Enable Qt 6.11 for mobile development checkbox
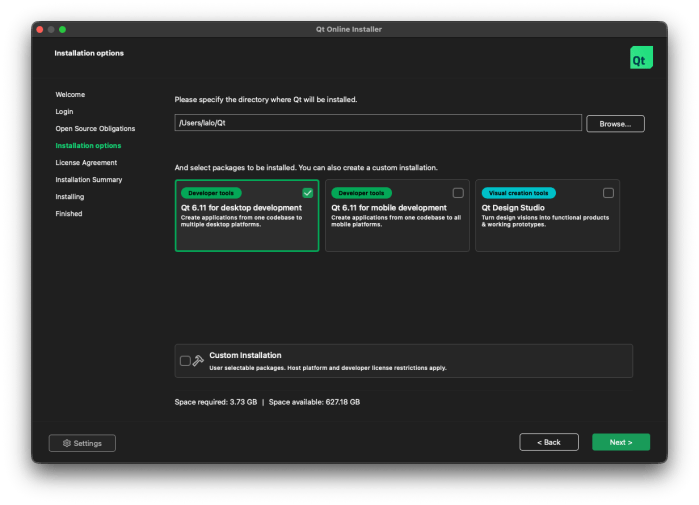Image resolution: width=699 pixels, height=505 pixels. point(458,193)
